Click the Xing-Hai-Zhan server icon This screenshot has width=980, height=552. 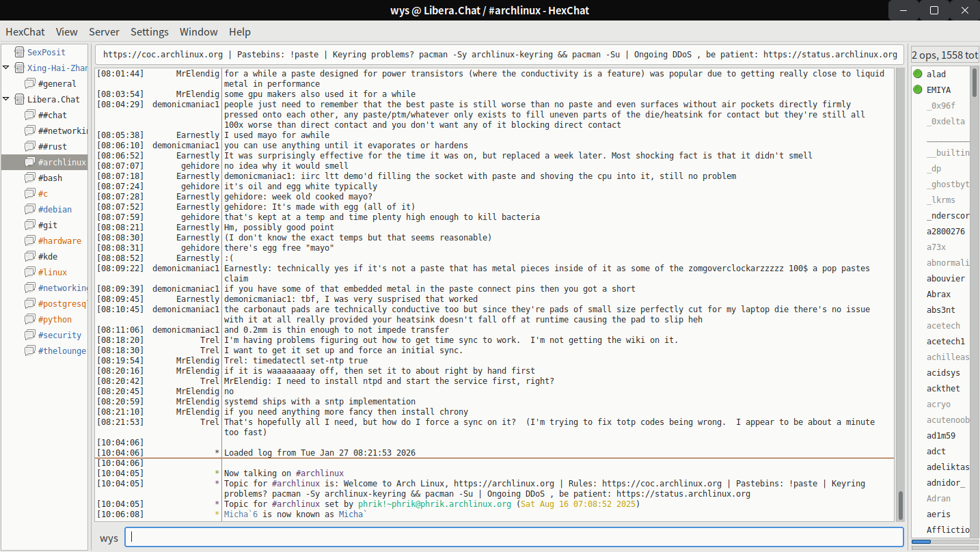(19, 68)
